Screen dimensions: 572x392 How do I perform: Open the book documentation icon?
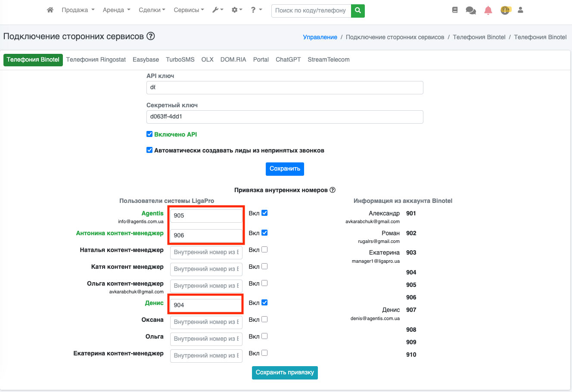[x=455, y=10]
